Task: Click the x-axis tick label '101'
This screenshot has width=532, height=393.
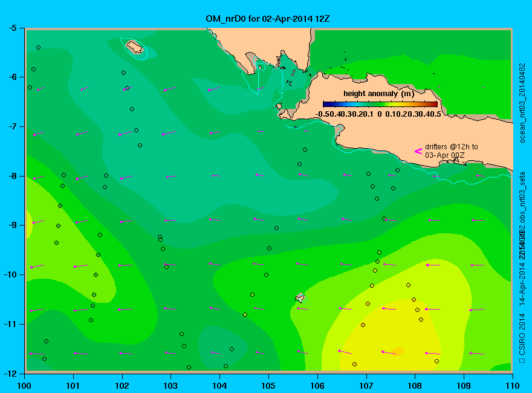Action: [x=73, y=386]
